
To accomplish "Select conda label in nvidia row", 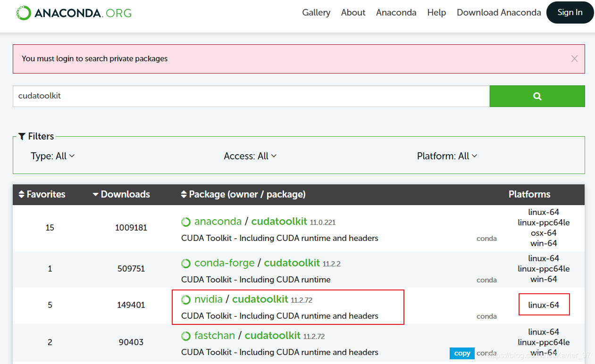I will pyautogui.click(x=486, y=316).
